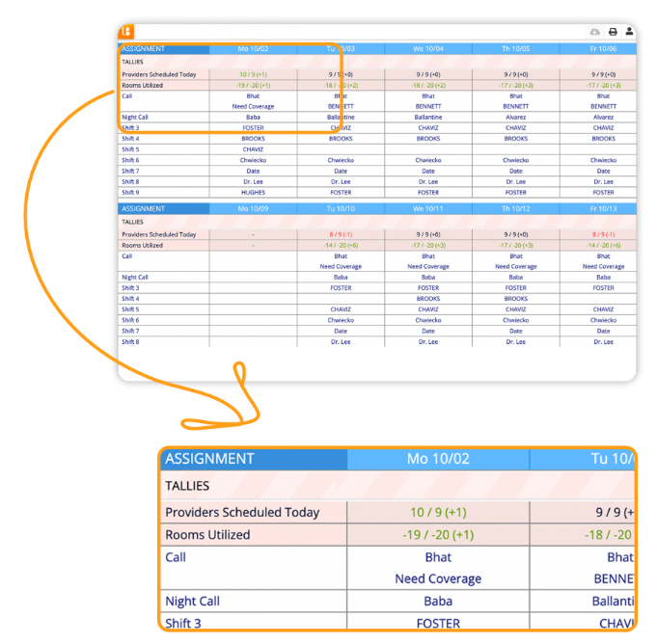Image resolution: width=657 pixels, height=644 pixels.
Task: Click the Th 10/12 column header
Action: pyautogui.click(x=515, y=208)
